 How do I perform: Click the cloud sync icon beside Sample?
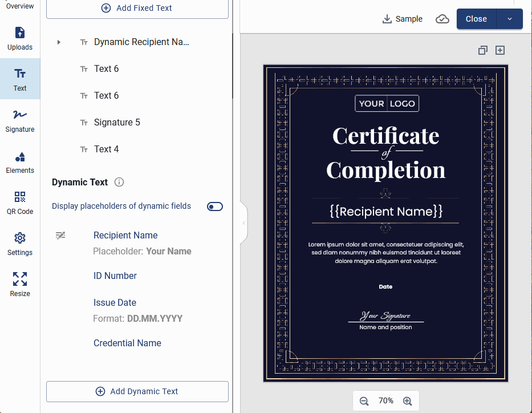tap(442, 19)
